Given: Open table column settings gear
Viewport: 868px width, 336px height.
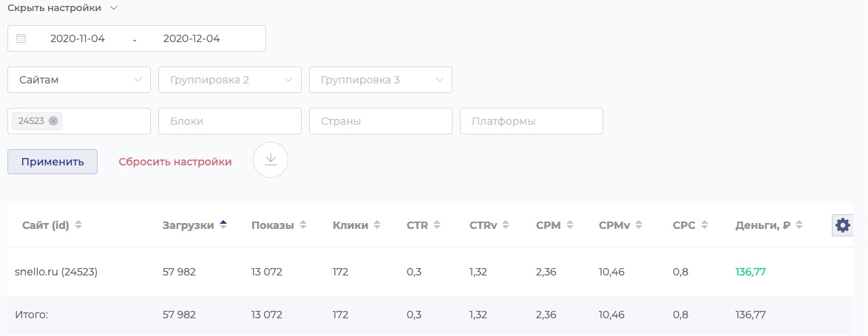Looking at the screenshot, I should (842, 225).
